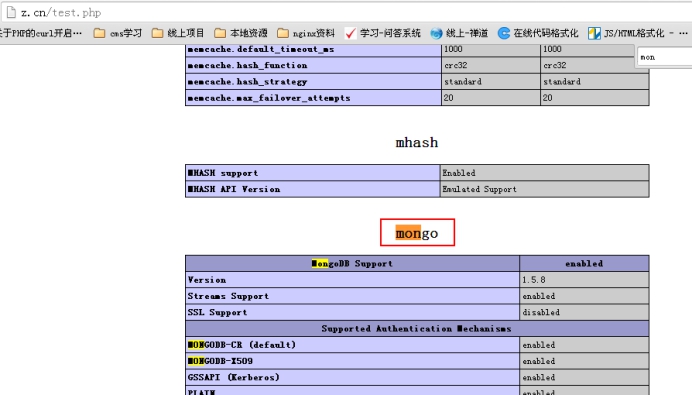Click the page icon in address bar
Image resolution: width=692 pixels, height=395 pixels.
[11, 12]
